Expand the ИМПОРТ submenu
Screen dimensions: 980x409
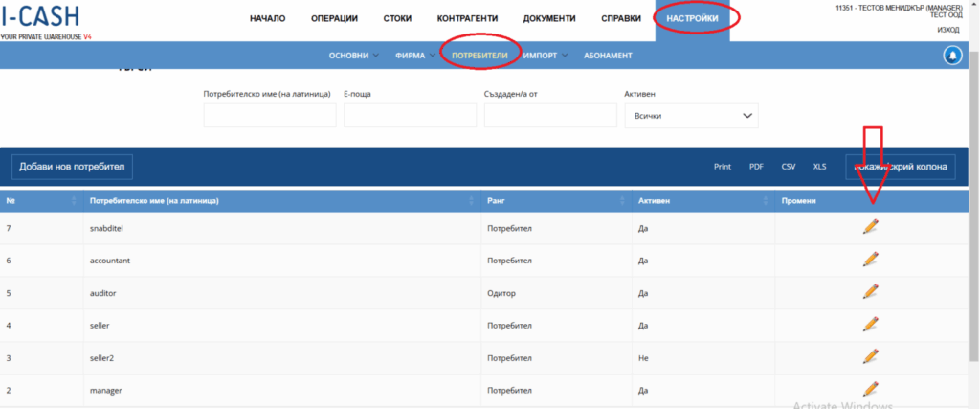point(545,56)
